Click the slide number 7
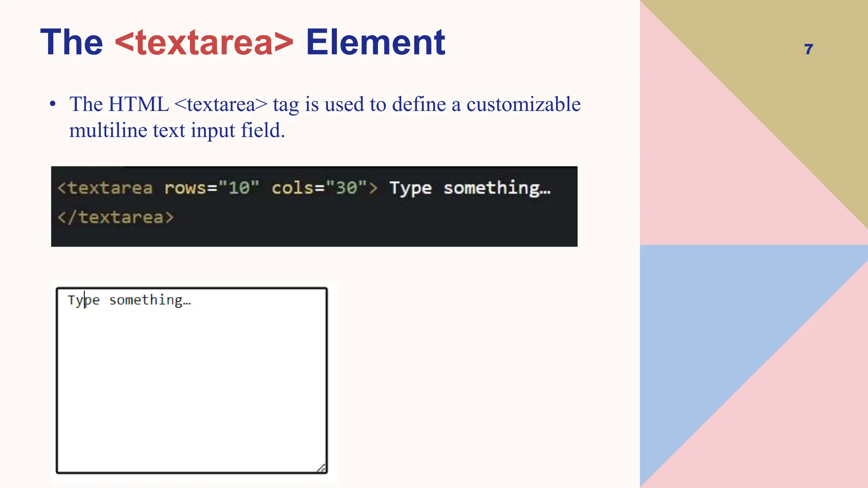Screen dimensions: 868x488 pos(808,49)
